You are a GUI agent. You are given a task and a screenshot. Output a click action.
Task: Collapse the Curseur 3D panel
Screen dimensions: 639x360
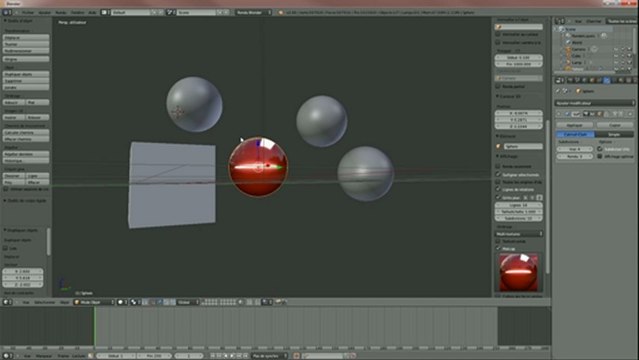(497, 96)
